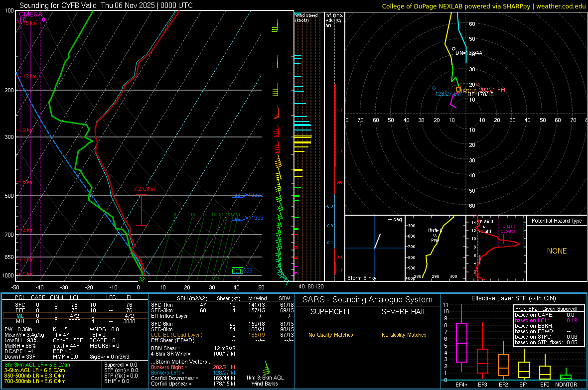
Task: Select the highlighted ML parcel row
Action: point(75,316)
